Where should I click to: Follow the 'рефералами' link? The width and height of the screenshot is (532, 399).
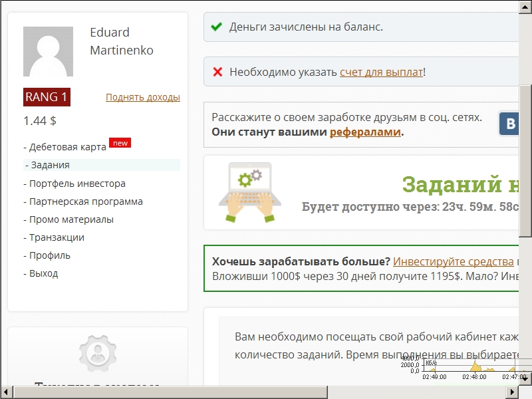[365, 132]
